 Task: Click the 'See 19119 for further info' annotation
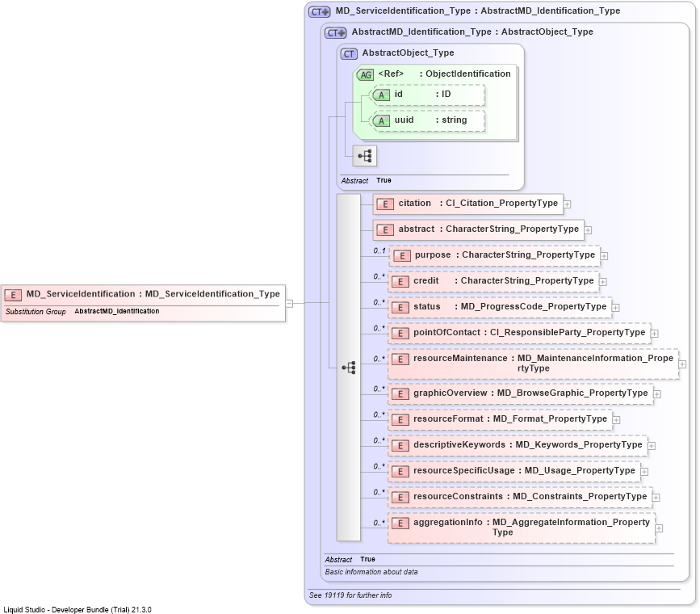[x=350, y=595]
